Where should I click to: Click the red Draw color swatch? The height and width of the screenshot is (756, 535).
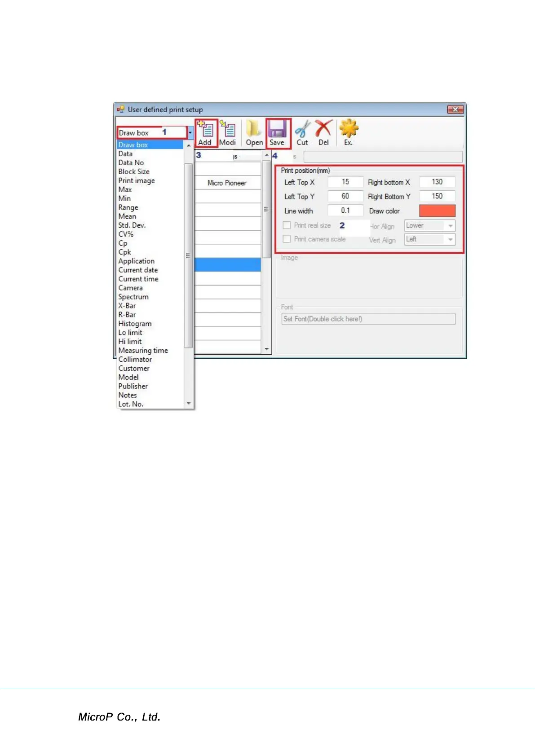(437, 211)
